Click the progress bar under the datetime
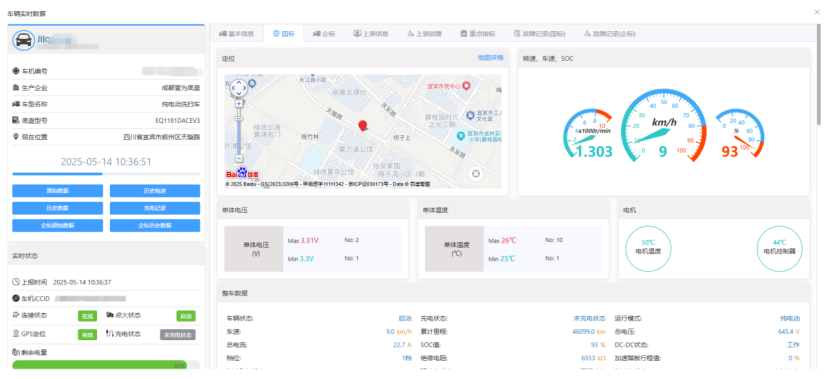 [106, 173]
